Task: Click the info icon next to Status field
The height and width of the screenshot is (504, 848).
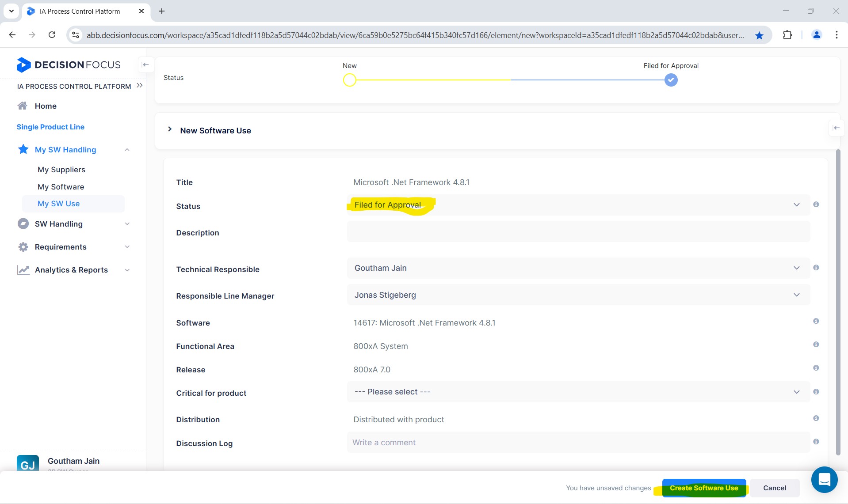Action: point(816,205)
